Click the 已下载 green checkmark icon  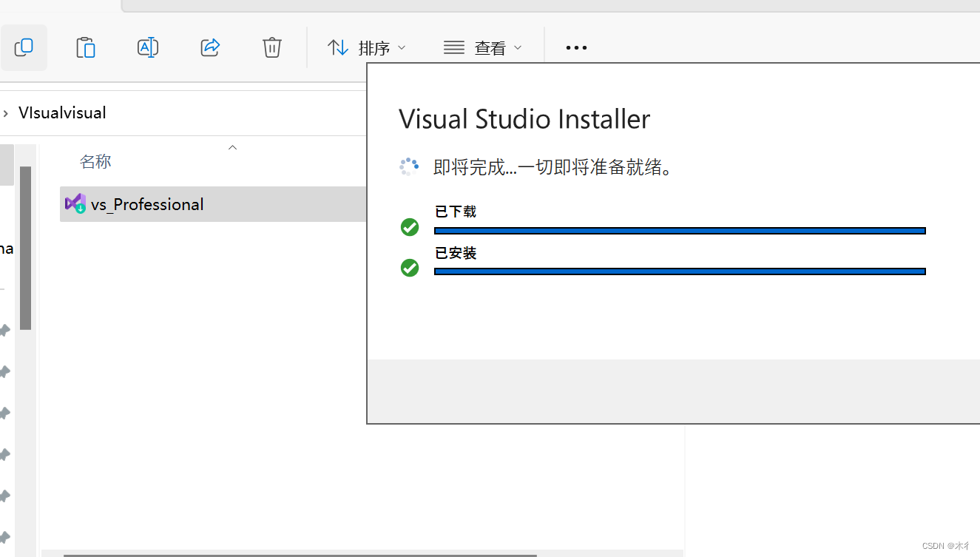410,227
